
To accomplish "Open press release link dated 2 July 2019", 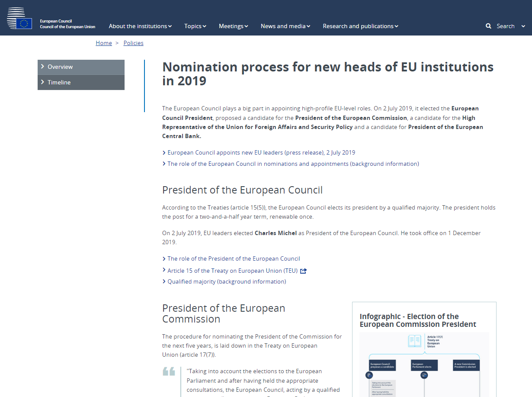I will (261, 152).
